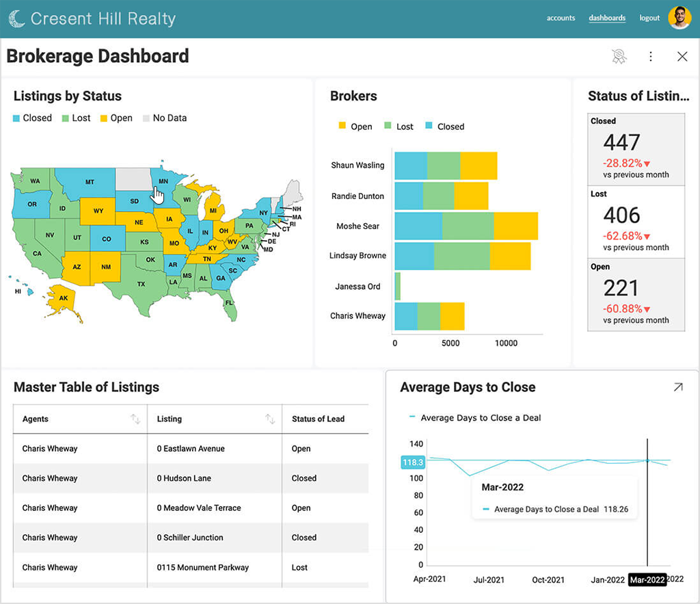The height and width of the screenshot is (604, 700).
Task: Select Colorado on the map
Action: 107,239
